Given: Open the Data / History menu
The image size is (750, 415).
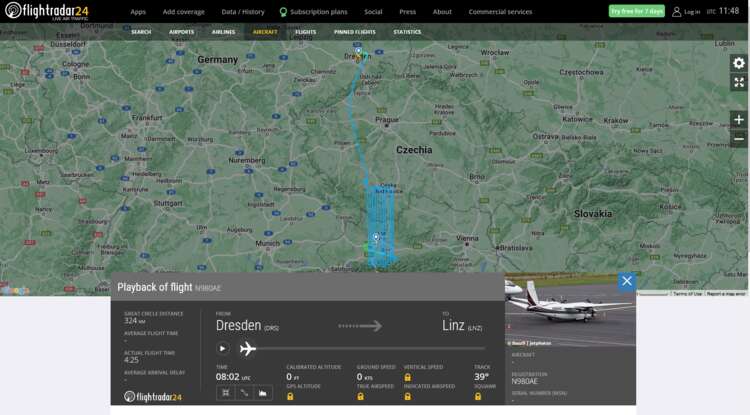Looking at the screenshot, I should click(243, 12).
